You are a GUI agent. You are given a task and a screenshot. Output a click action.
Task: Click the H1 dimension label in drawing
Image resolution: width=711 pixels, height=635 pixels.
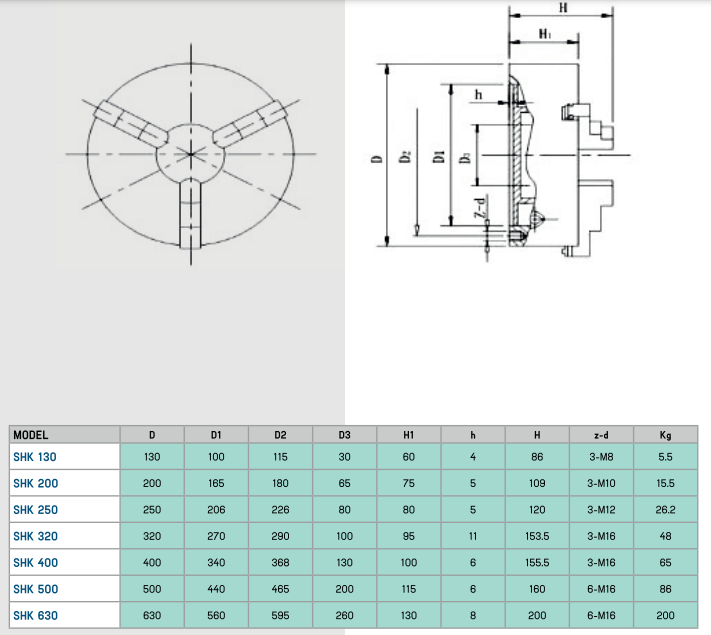point(545,34)
